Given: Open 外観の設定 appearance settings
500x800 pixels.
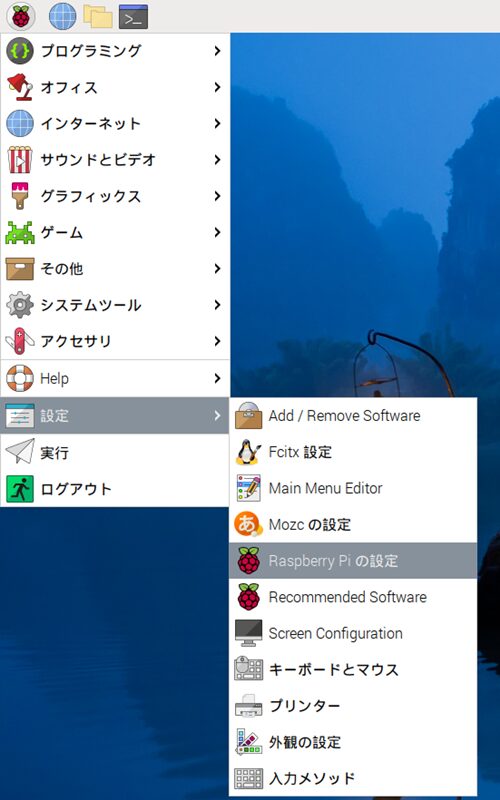Looking at the screenshot, I should coord(353,742).
